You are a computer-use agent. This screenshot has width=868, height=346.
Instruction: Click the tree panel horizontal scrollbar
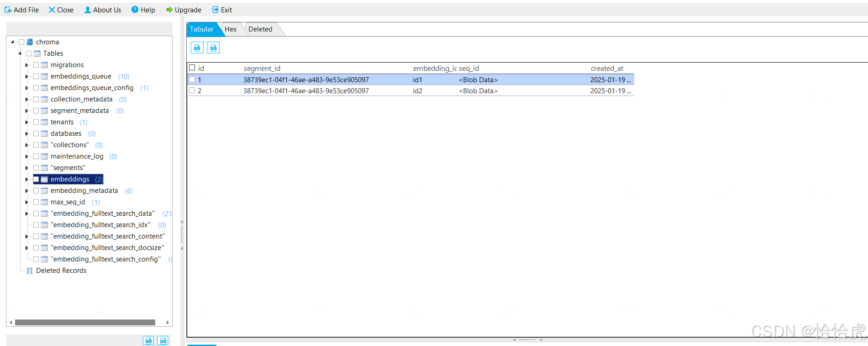click(x=85, y=322)
